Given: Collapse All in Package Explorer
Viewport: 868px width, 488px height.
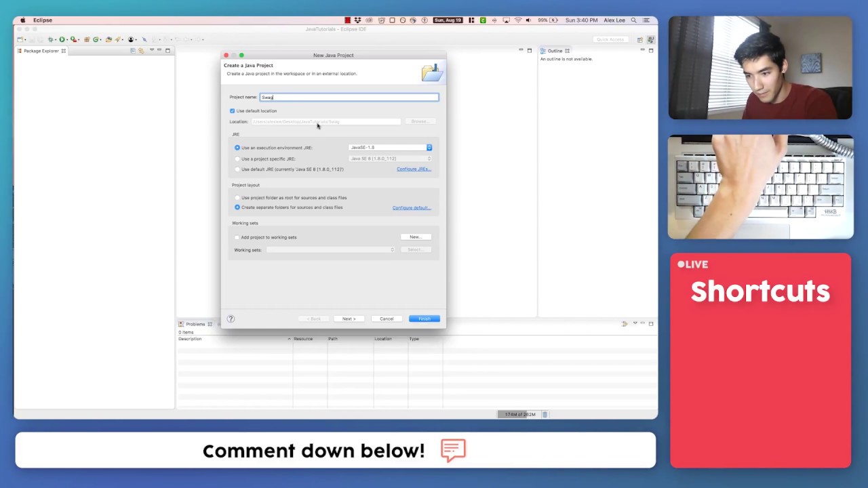Looking at the screenshot, I should point(133,51).
